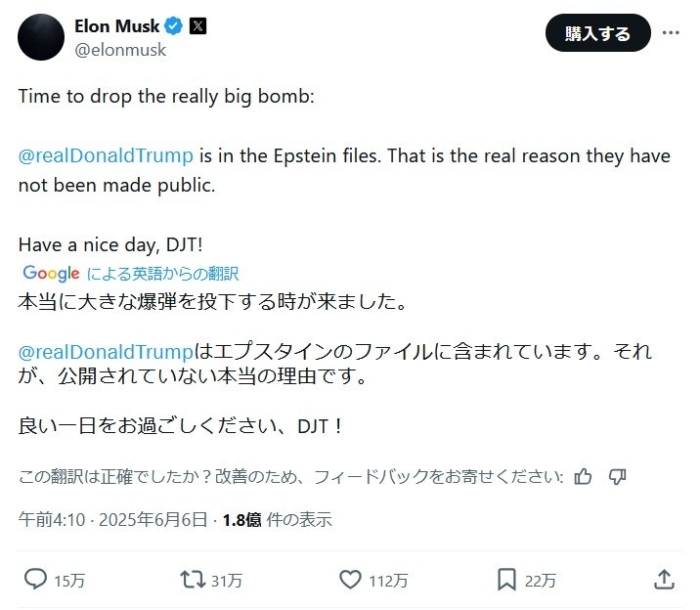700x610 pixels.
Task: Open the share post icon
Action: point(664,580)
